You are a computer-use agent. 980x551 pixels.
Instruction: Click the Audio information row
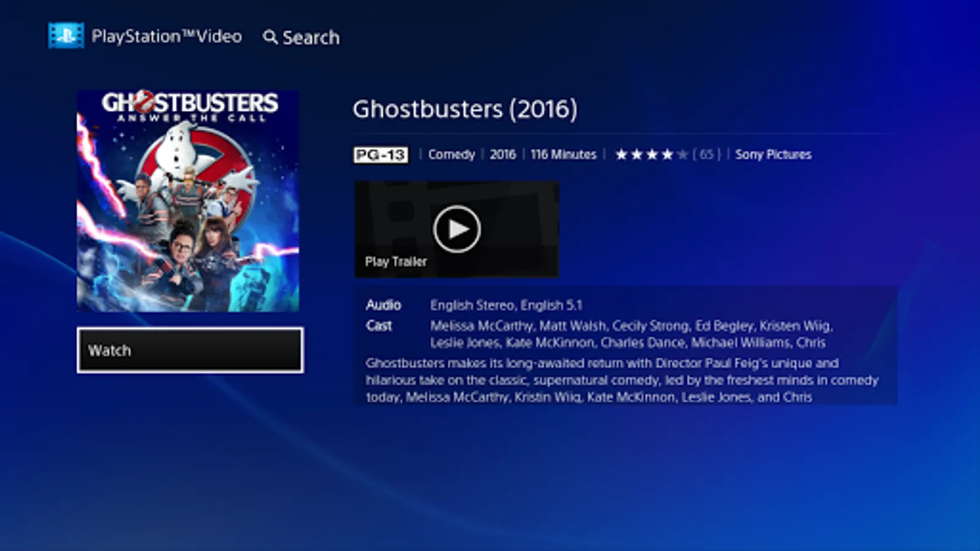[474, 305]
